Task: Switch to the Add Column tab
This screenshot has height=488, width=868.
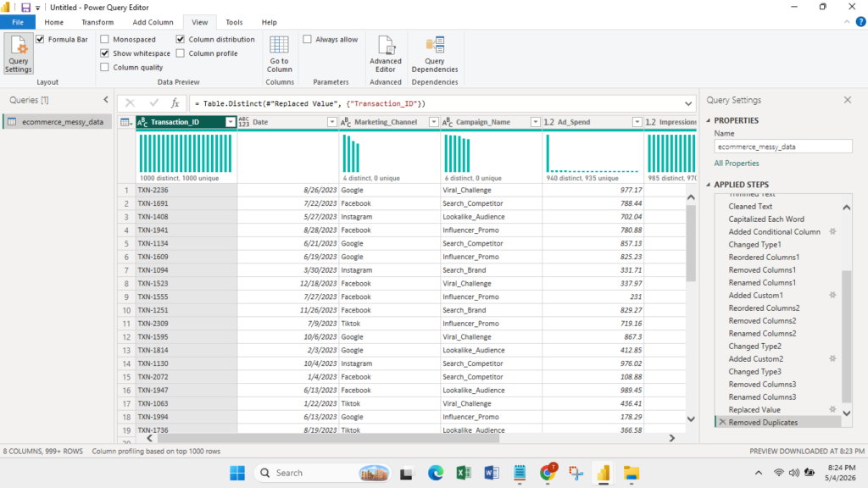Action: (153, 22)
